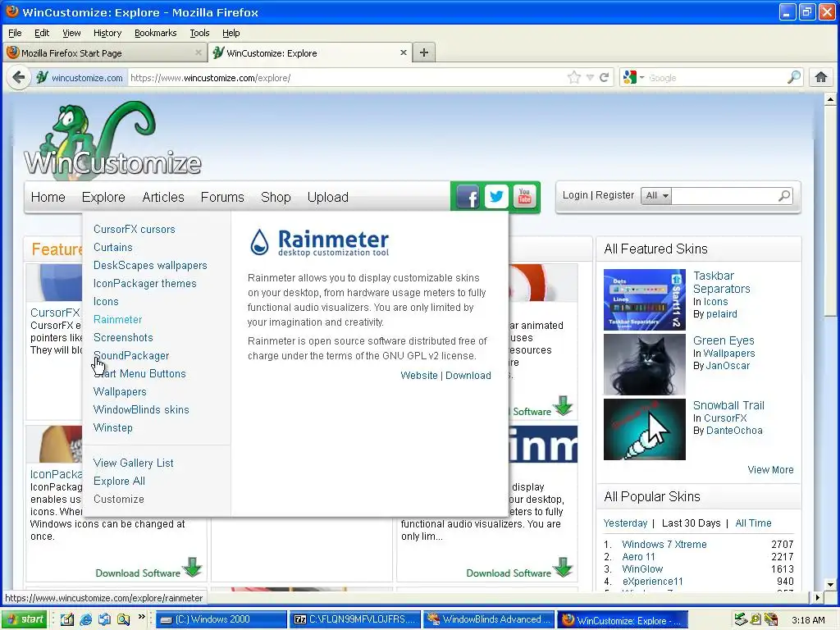This screenshot has width=840, height=630.
Task: Go to the Shop navigation item
Action: pos(276,197)
